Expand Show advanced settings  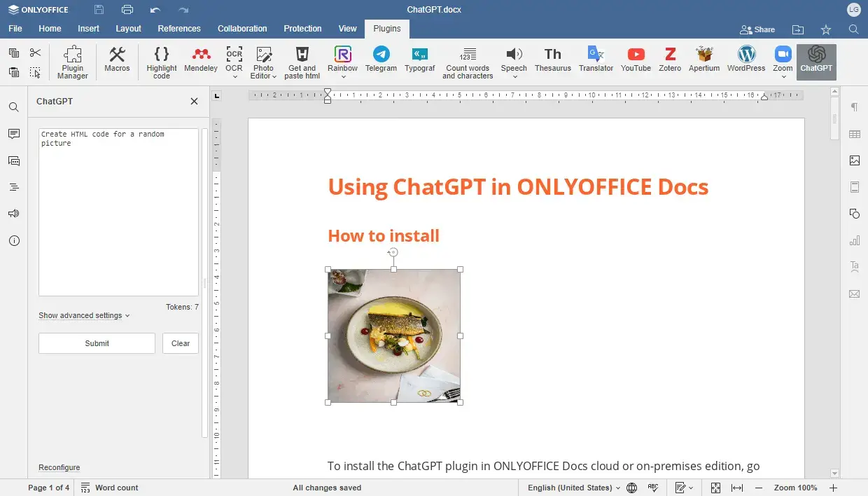pyautogui.click(x=84, y=315)
